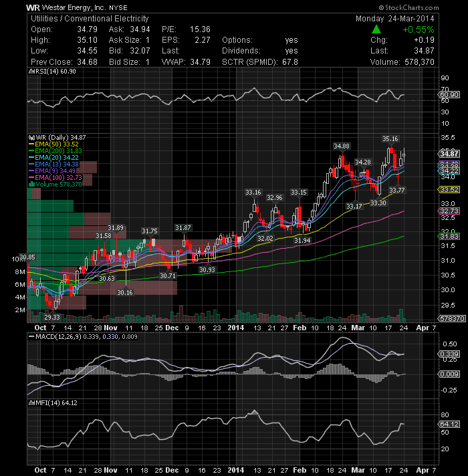Screen dimensions: 468x476
Task: Click the NYSE exchange label
Action: tap(118, 8)
